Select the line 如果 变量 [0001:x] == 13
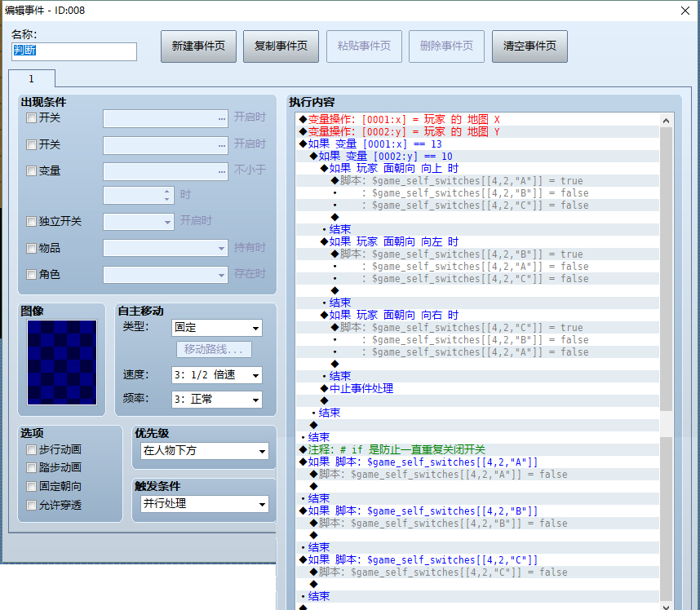 tap(477, 144)
